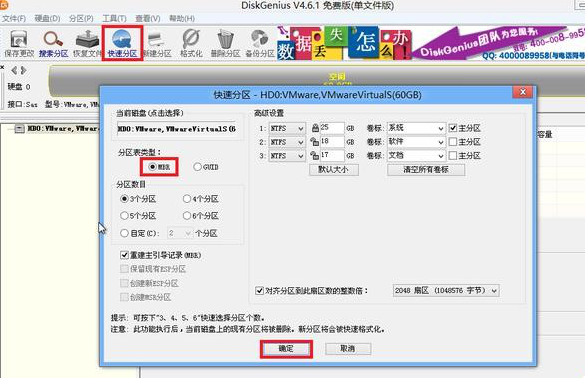Open volume label dropdown showing 系统
Image resolution: width=585 pixels, height=378 pixels.
[416, 128]
